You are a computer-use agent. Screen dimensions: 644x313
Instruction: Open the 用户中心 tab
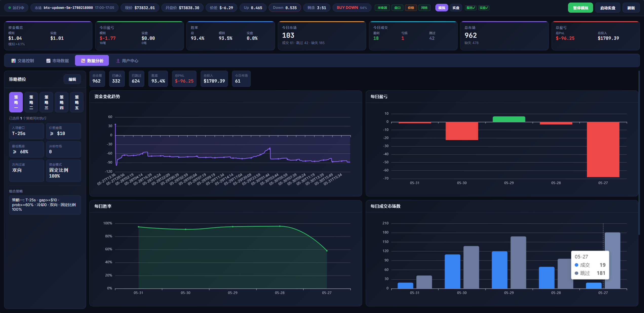pos(127,61)
